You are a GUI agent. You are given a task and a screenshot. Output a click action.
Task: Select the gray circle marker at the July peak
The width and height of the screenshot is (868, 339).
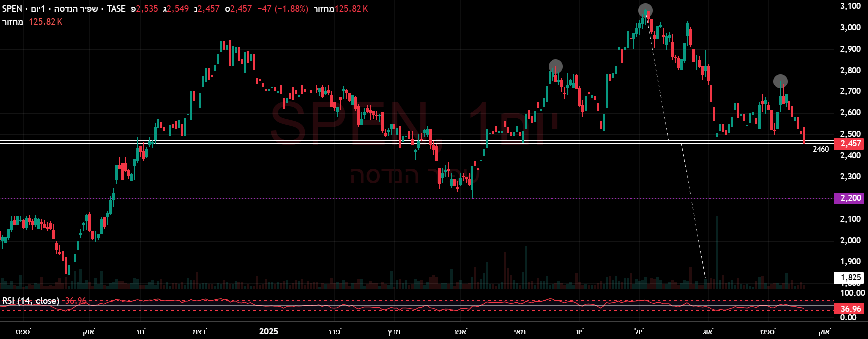click(x=645, y=10)
